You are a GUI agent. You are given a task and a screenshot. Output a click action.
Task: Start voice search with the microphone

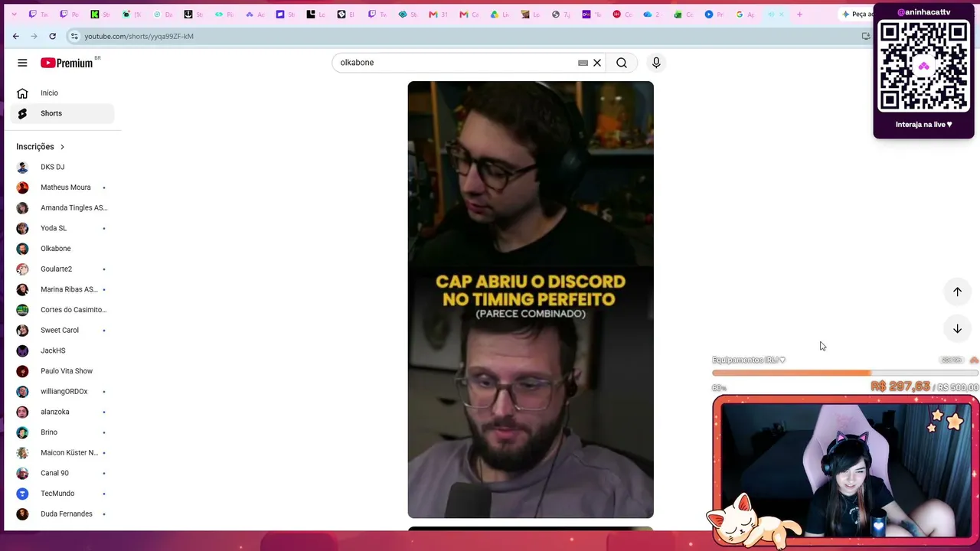pyautogui.click(x=656, y=63)
